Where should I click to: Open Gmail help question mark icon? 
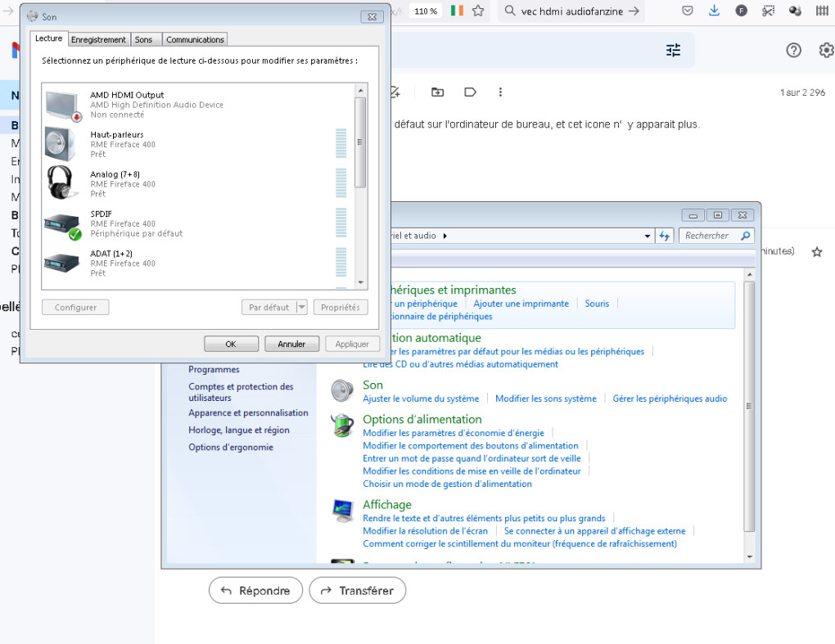[x=793, y=50]
